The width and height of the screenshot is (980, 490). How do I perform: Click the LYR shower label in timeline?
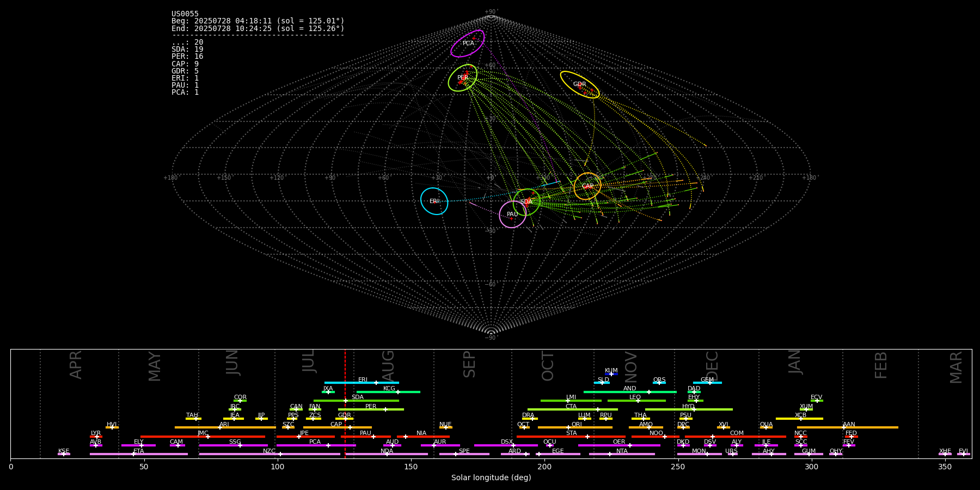pyautogui.click(x=96, y=433)
